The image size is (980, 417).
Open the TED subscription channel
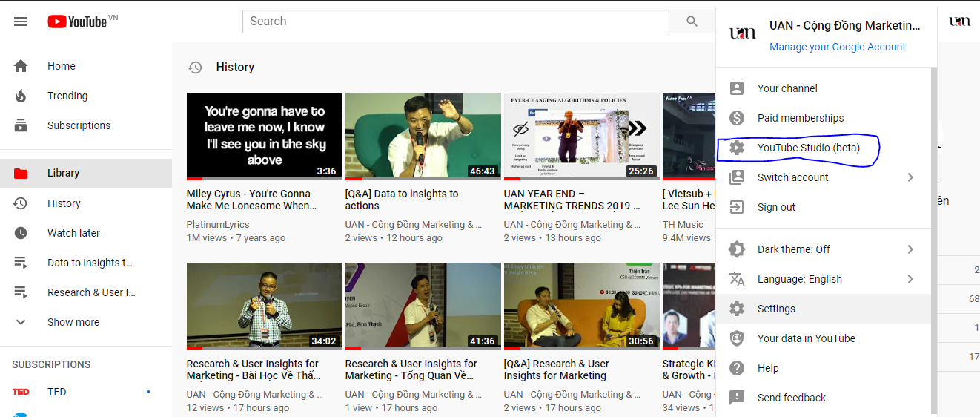pyautogui.click(x=86, y=392)
